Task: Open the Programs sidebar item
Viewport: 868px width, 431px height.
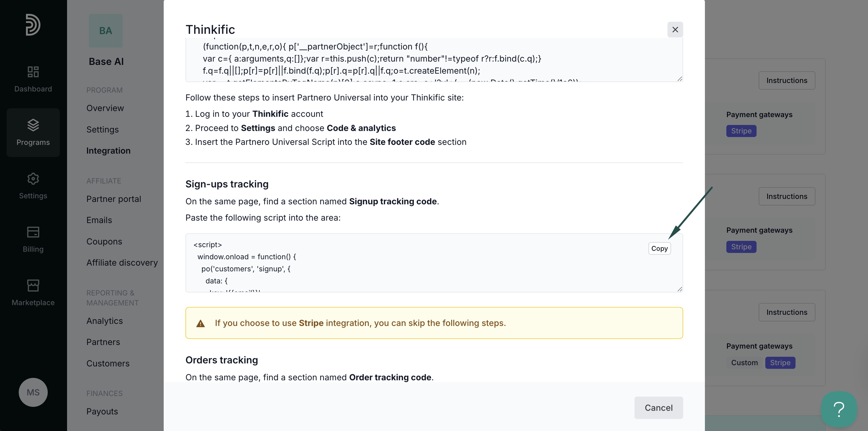Action: (x=33, y=132)
